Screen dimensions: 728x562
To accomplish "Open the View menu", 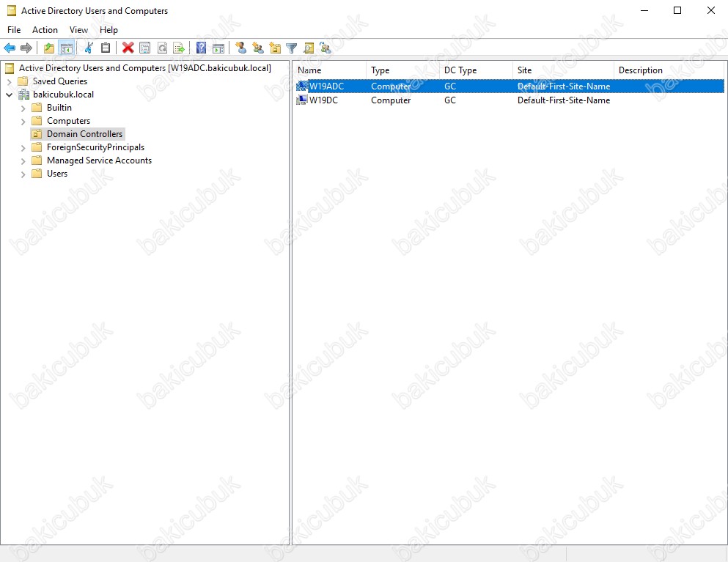I will click(78, 30).
